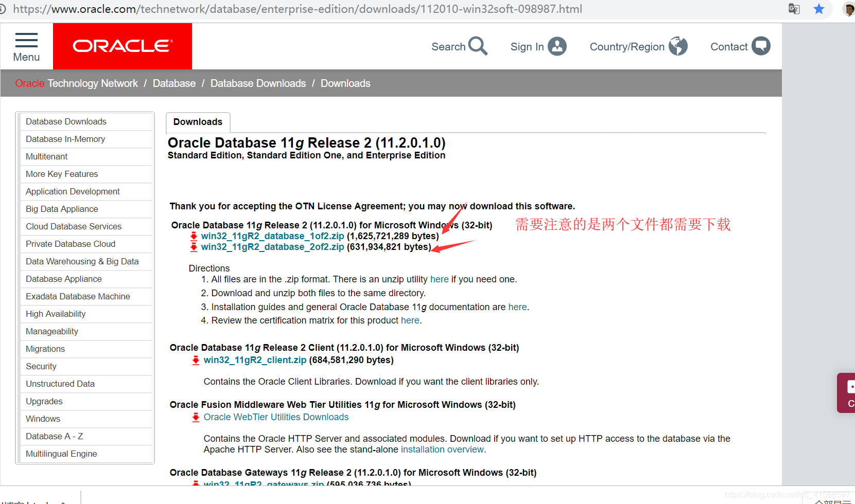Image resolution: width=855 pixels, height=504 pixels.
Task: Open the red chat widget on right edge
Action: click(x=847, y=393)
